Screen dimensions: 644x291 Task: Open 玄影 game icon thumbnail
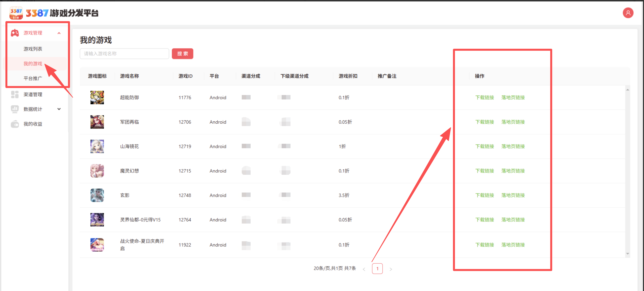tap(97, 195)
